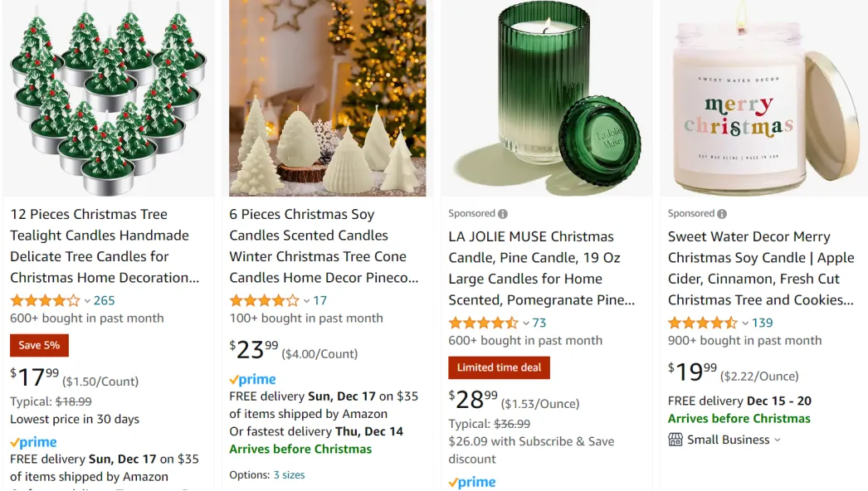Click the star rating of Sweet Water Decor candle
This screenshot has height=491, width=868.
click(x=703, y=323)
